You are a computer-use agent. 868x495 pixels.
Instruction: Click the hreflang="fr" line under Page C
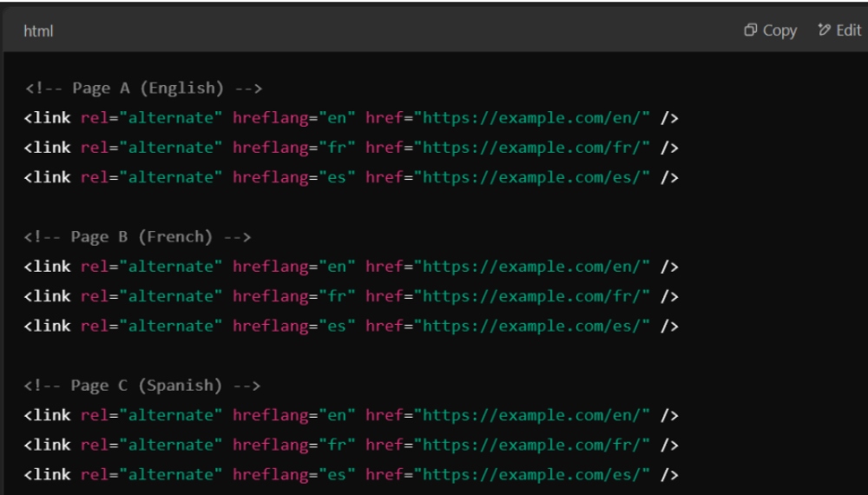[x=351, y=445]
